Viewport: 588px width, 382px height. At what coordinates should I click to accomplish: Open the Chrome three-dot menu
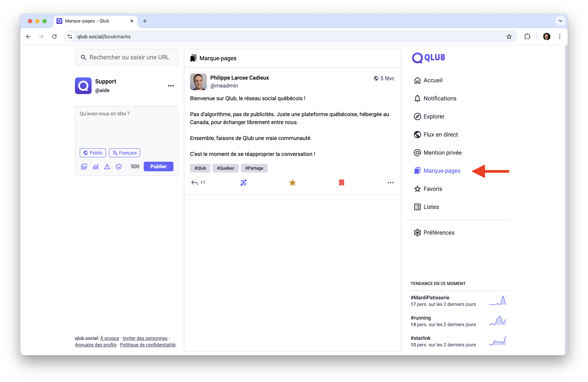coord(560,37)
